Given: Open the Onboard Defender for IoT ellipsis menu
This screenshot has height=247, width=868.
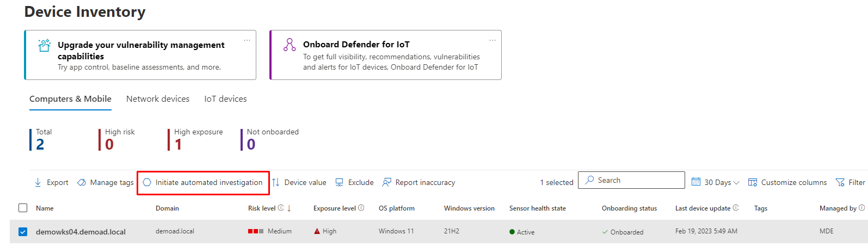Looking at the screenshot, I should click(x=493, y=40).
